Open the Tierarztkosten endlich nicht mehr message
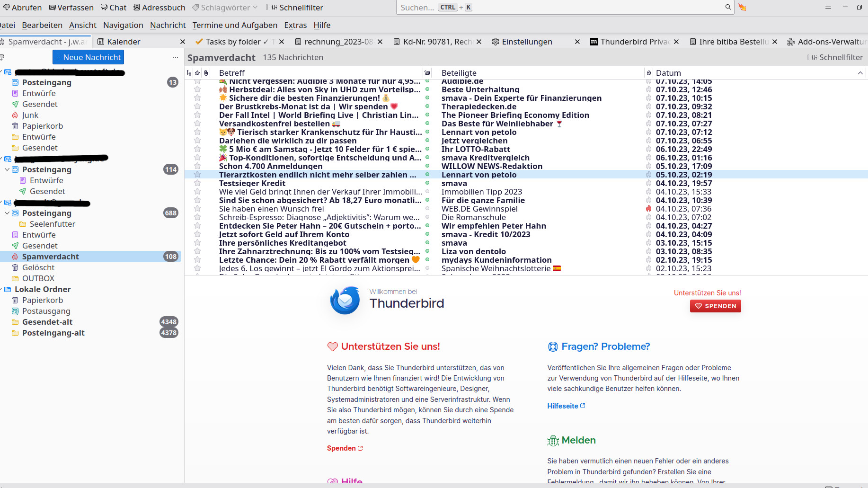 (526, 175)
